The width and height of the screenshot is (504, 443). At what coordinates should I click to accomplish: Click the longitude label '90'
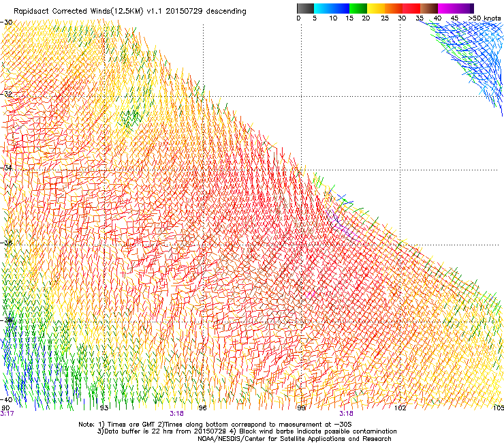[5, 408]
